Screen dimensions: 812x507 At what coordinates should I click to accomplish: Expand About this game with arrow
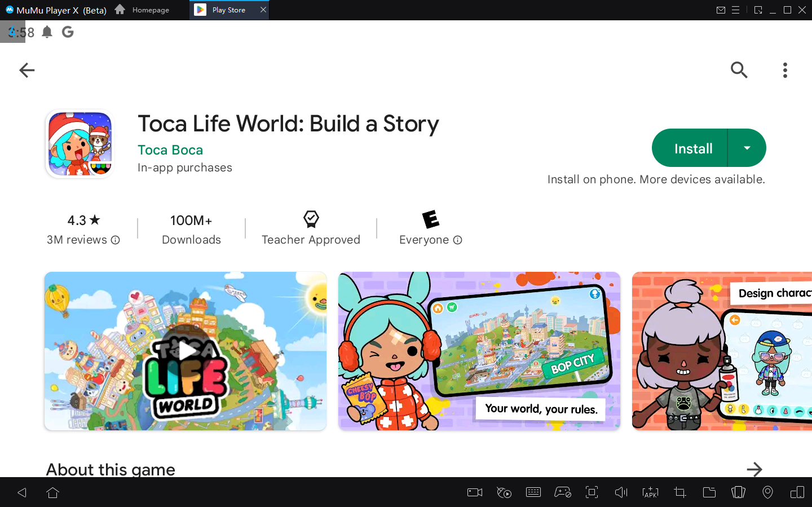coord(754,469)
